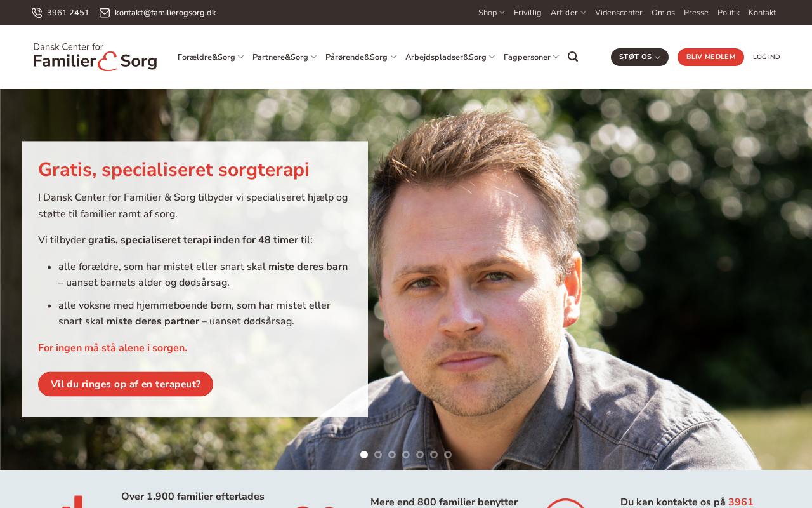Viewport: 812px width, 508px height.
Task: Click the Familier & Sorg logo
Action: (95, 57)
